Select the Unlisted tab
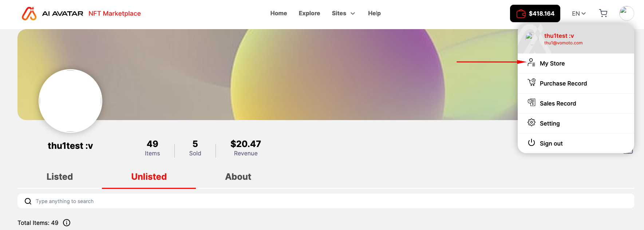The width and height of the screenshot is (644, 230). point(149,177)
